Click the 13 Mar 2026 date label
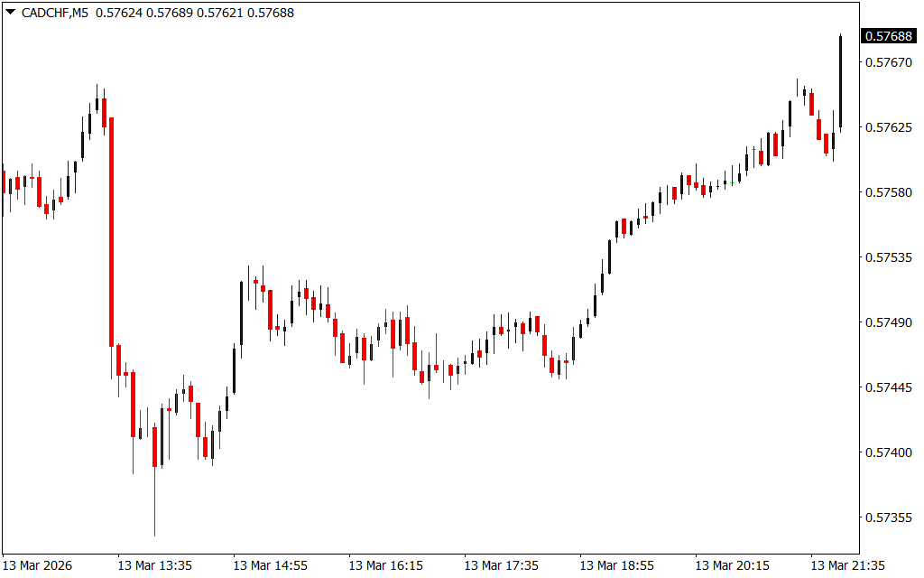924x578 pixels. pos(39,565)
